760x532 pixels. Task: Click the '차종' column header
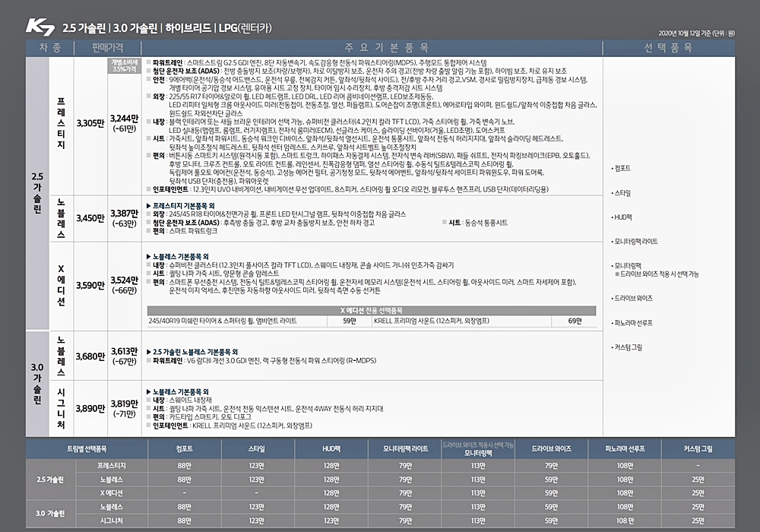click(50, 48)
